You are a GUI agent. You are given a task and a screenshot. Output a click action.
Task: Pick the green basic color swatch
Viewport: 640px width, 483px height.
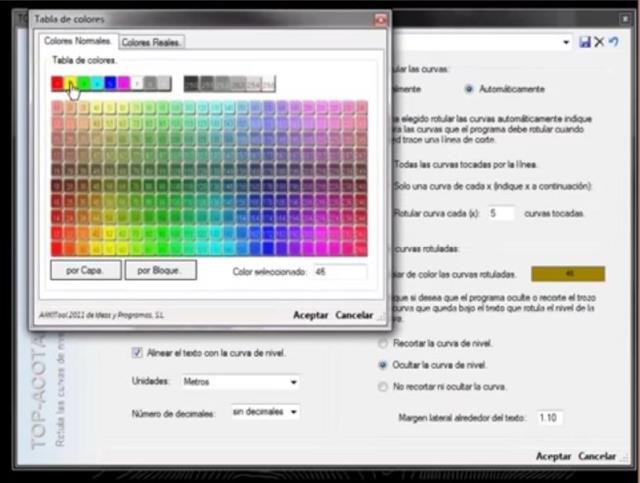pos(84,83)
